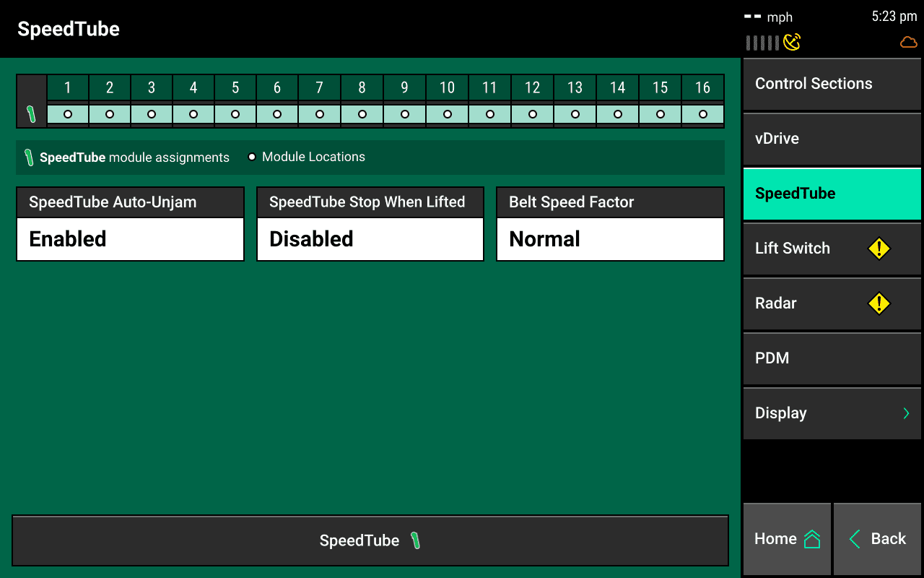Select the module location circle for row 3

[152, 114]
